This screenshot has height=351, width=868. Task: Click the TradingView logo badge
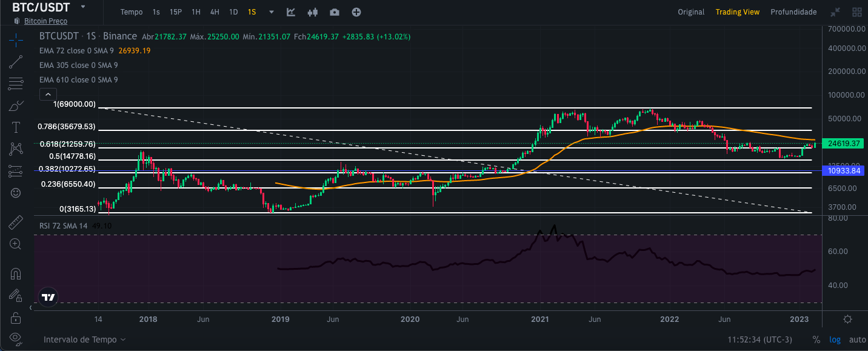(x=48, y=297)
